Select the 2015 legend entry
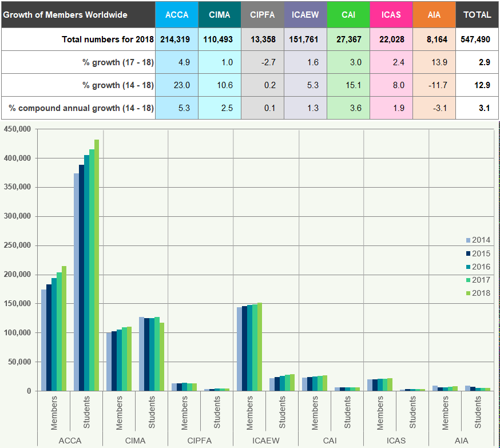This screenshot has height=448, width=500. (x=478, y=253)
